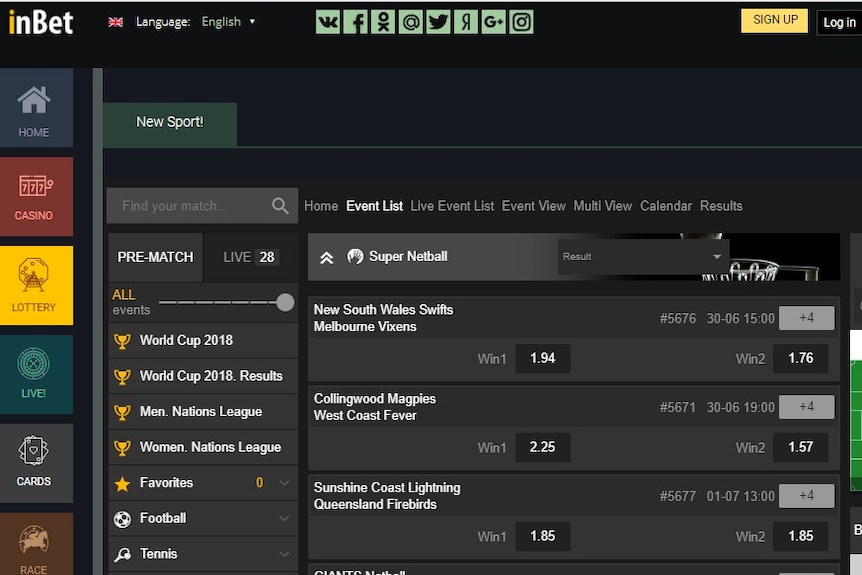Open the CASINO sidebar section
The width and height of the screenshot is (862, 575).
click(36, 197)
